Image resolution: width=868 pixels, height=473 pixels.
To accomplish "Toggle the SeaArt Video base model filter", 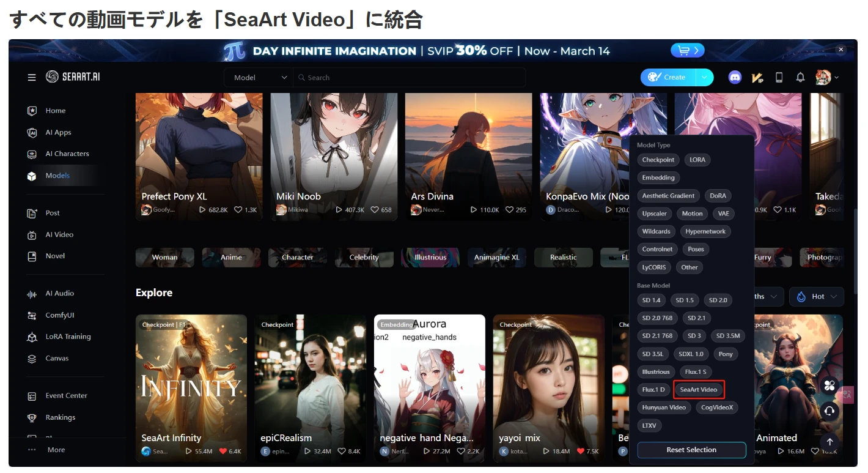I will coord(699,390).
